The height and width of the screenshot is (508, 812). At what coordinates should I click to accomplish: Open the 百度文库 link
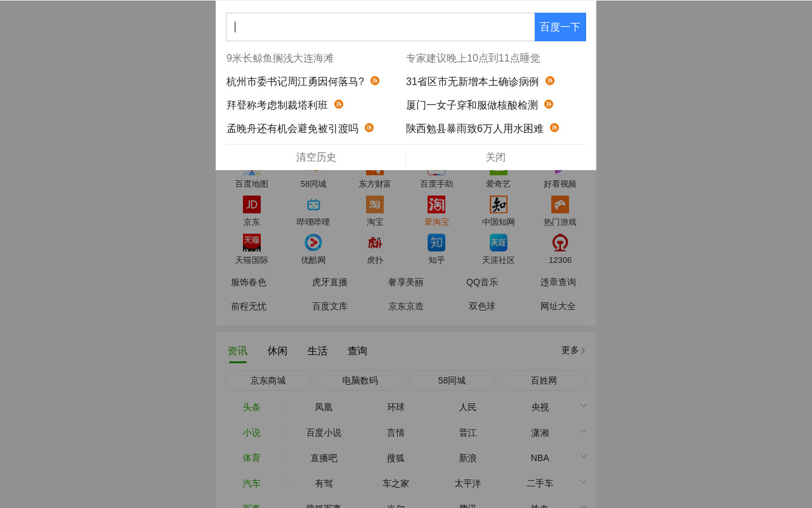pos(330,307)
